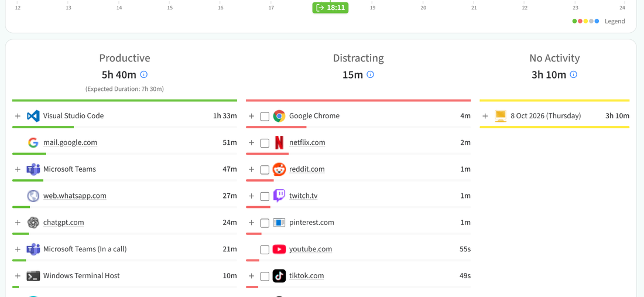Tick the tiktok.com checkbox
The width and height of the screenshot is (644, 297).
[265, 276]
